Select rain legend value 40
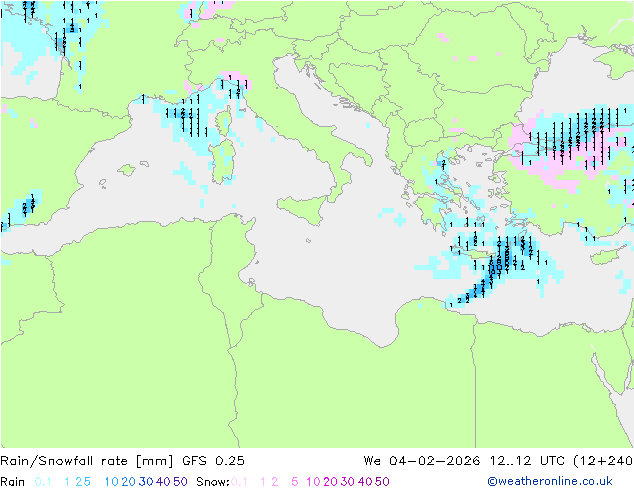The image size is (634, 490). point(163,482)
